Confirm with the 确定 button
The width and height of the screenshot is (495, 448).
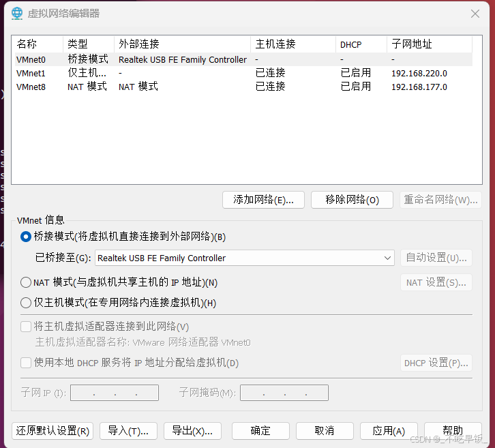point(260,431)
